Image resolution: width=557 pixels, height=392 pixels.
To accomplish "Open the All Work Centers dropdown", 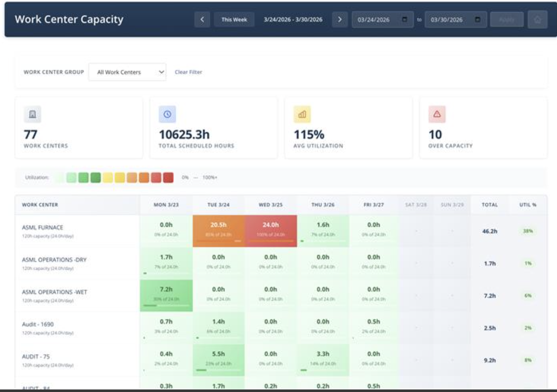I will click(x=126, y=72).
